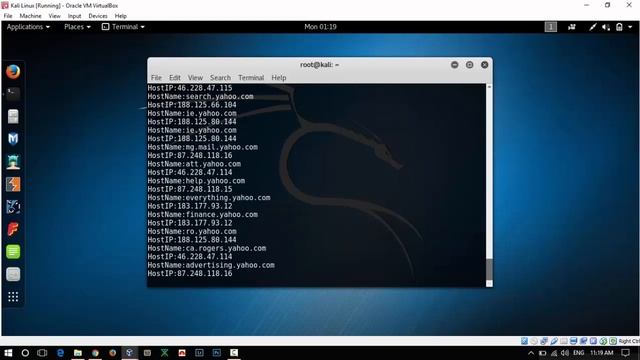Launch Metasploit from the Kali dock

13,139
